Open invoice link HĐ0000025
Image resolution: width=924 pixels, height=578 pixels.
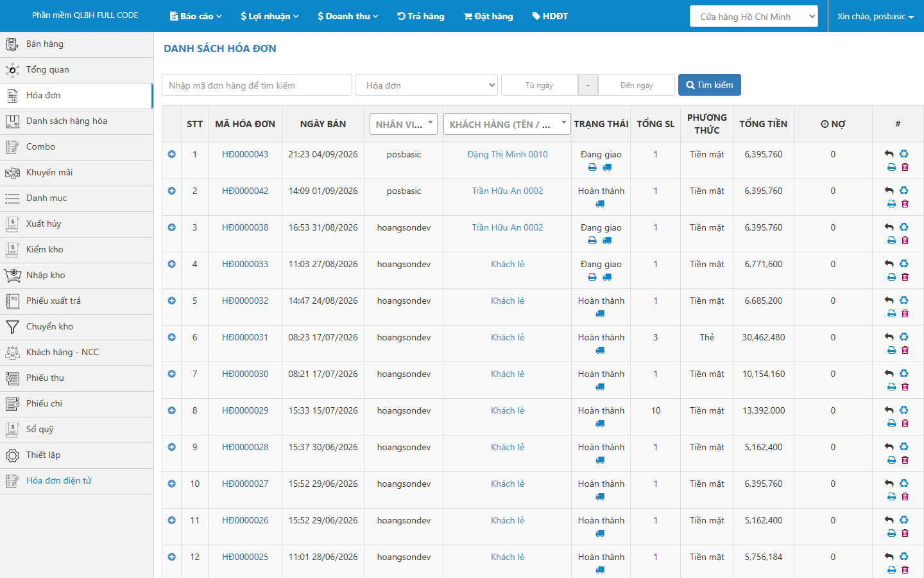coord(245,557)
